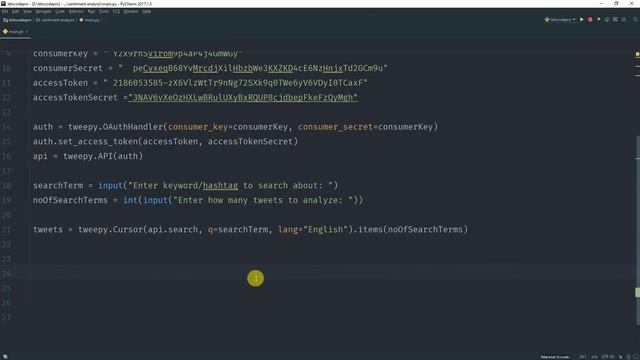This screenshot has height=360, width=640.
Task: Open the run configuration dropdown
Action: [560, 20]
